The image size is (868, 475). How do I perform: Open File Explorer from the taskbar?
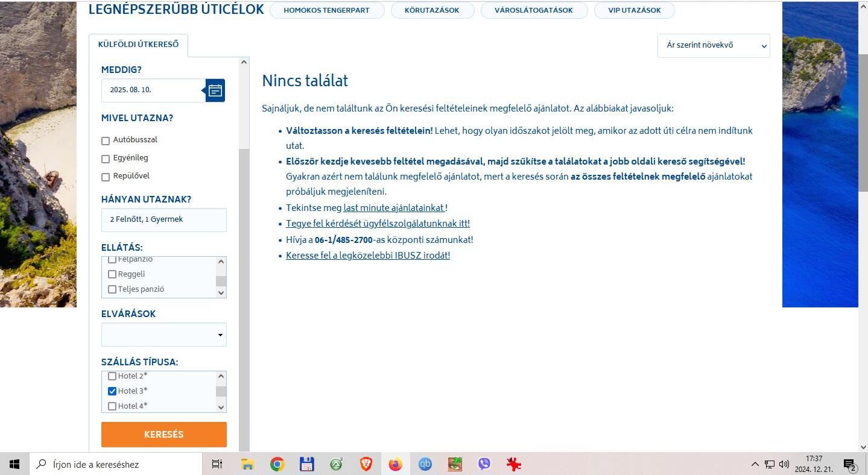pos(247,464)
